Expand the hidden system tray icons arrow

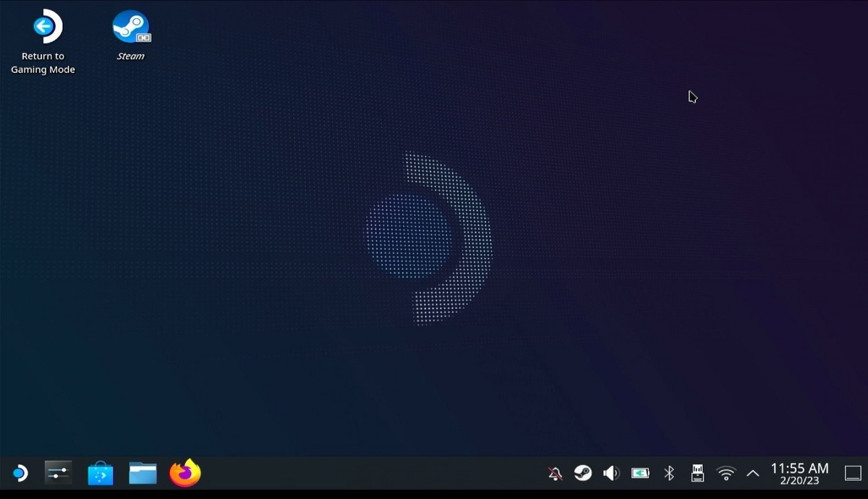752,474
